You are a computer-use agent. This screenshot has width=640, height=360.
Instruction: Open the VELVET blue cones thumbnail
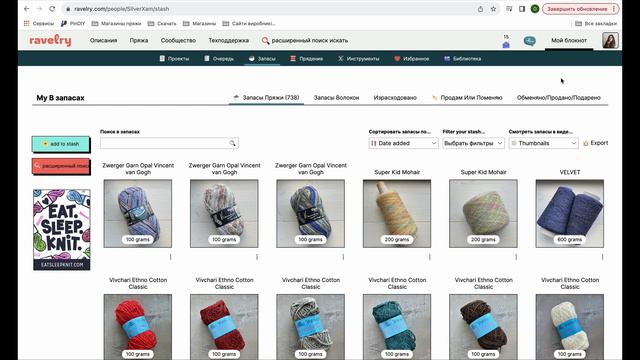coord(570,213)
